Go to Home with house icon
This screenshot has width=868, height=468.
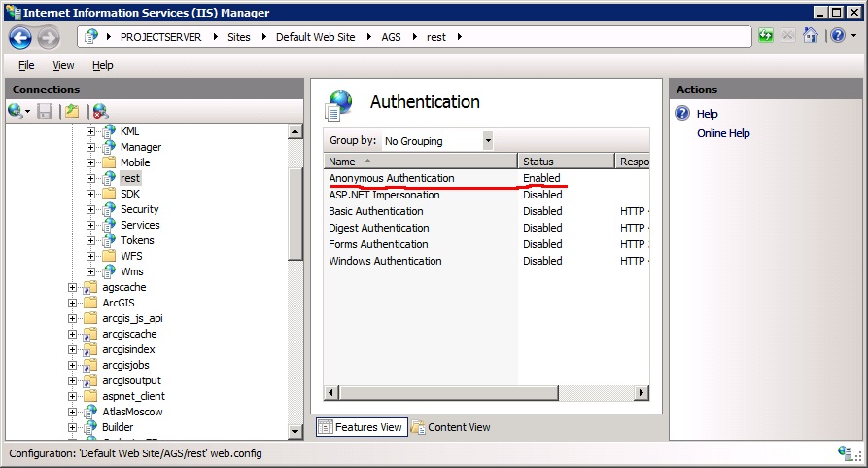click(810, 35)
